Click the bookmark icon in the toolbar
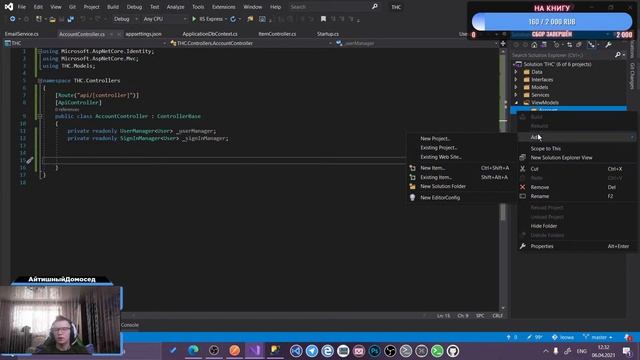This screenshot has height=360, width=640. (323, 19)
